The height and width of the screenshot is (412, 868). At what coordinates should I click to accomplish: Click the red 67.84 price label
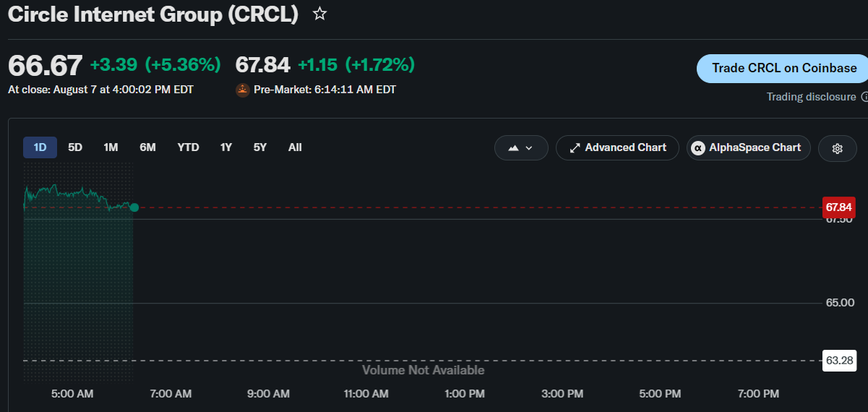point(839,207)
